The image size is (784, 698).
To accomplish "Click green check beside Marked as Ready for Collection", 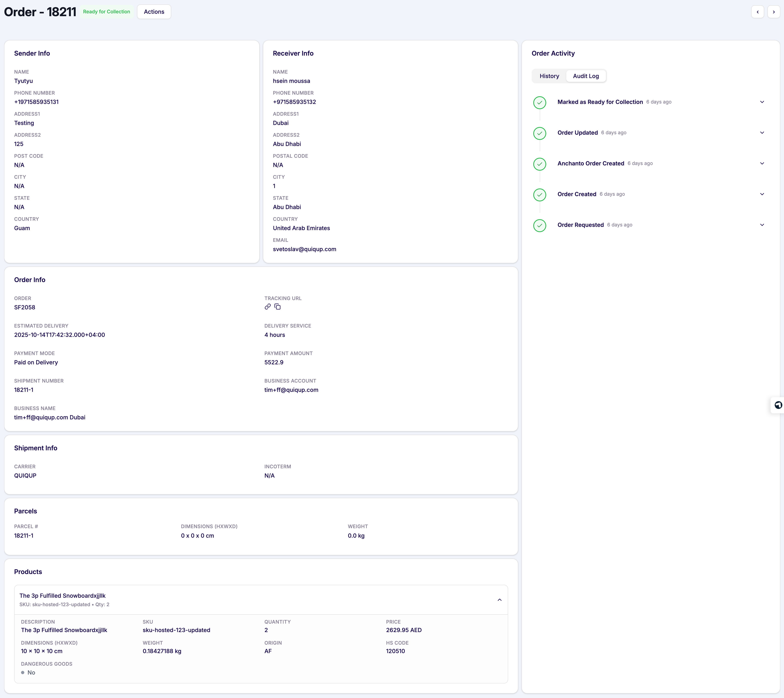I will pyautogui.click(x=540, y=103).
